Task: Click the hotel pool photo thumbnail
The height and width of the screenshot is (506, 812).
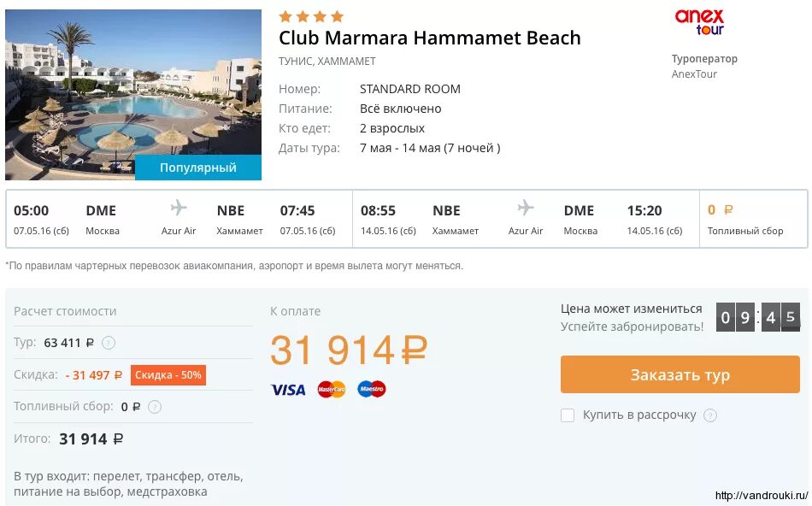Action: [133, 85]
